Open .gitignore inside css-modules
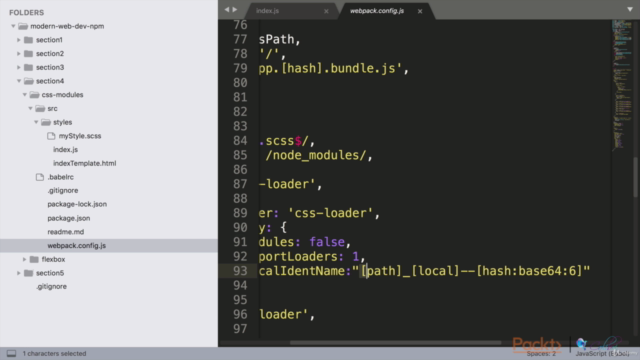The image size is (640, 360). pos(62,191)
